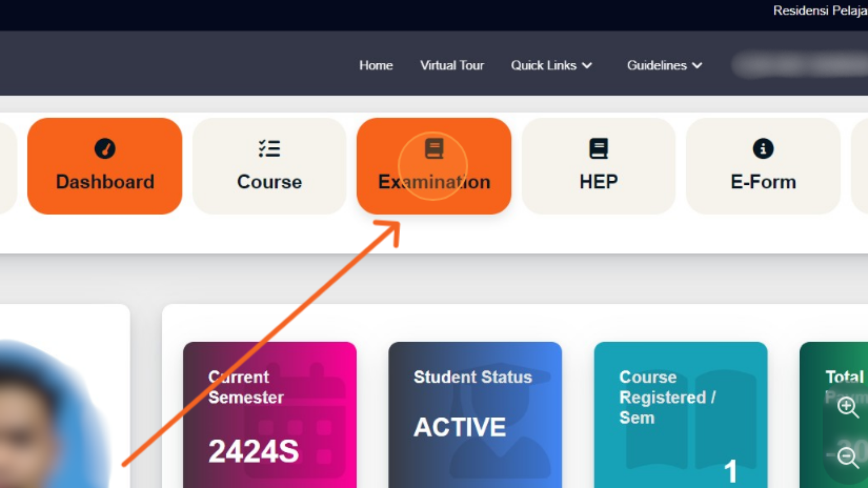This screenshot has width=868, height=488.
Task: Open the Virtual Tour link
Action: coord(452,66)
